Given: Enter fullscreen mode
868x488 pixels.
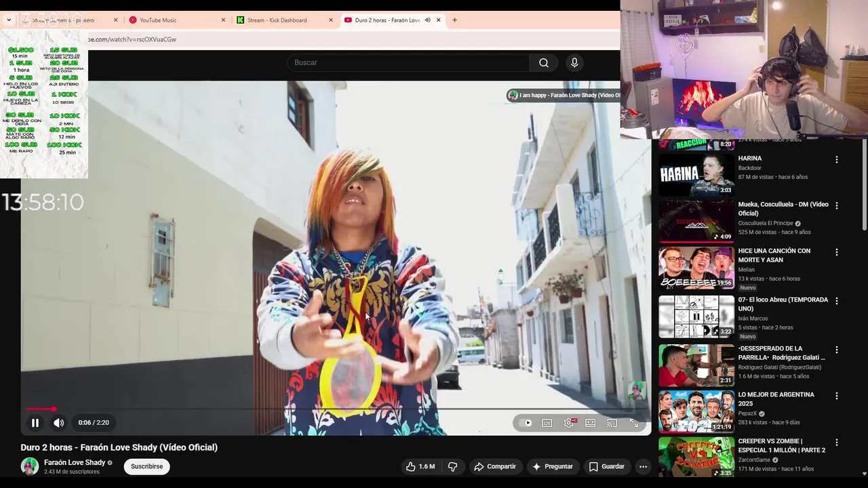Looking at the screenshot, I should pyautogui.click(x=634, y=423).
